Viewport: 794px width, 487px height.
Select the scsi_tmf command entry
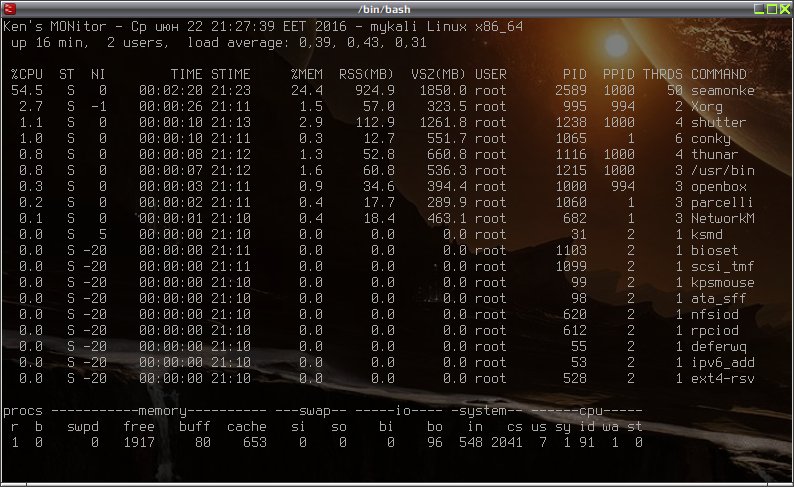(x=723, y=267)
